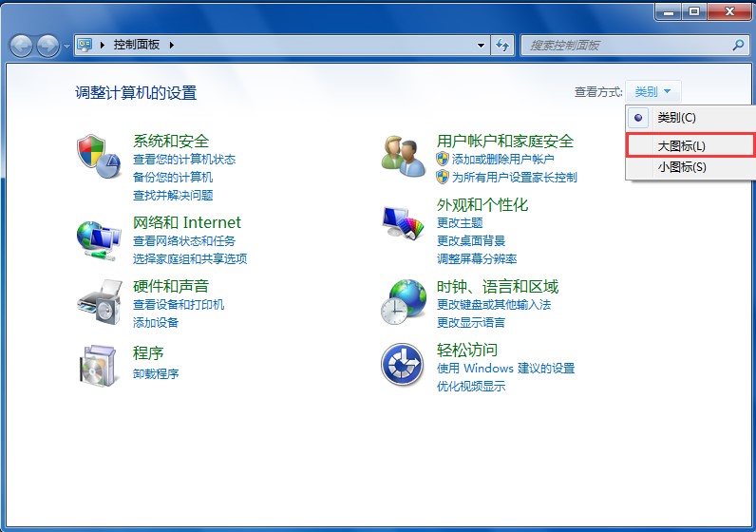This screenshot has width=756, height=532.
Task: Expand the address bar history dropdown arrow
Action: coord(481,46)
